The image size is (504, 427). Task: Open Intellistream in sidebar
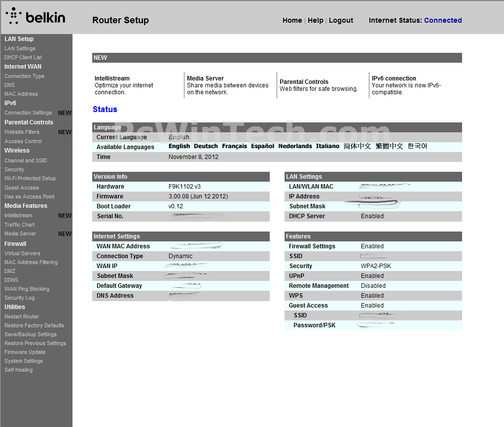18,215
